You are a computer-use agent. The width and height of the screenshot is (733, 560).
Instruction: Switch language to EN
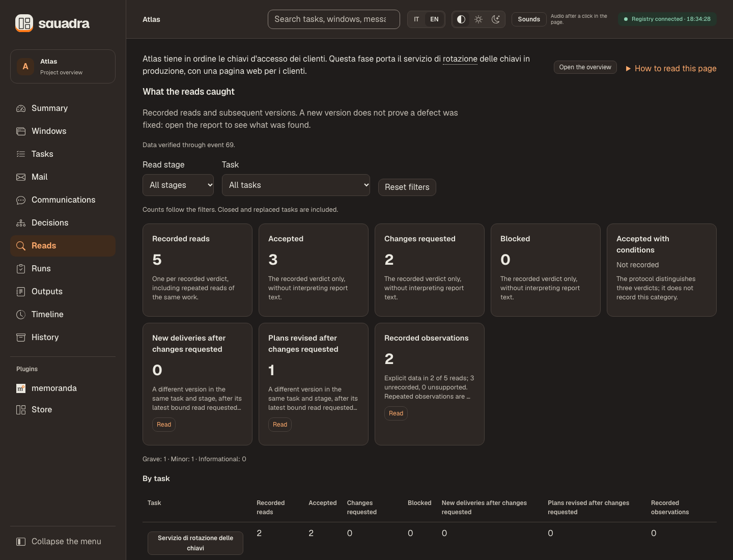[434, 19]
